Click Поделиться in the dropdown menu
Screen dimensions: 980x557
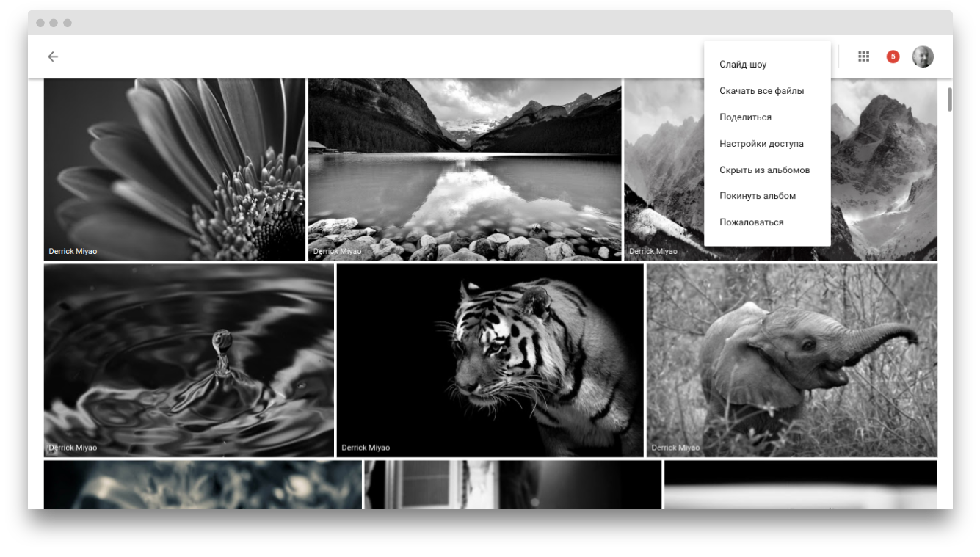(x=745, y=117)
